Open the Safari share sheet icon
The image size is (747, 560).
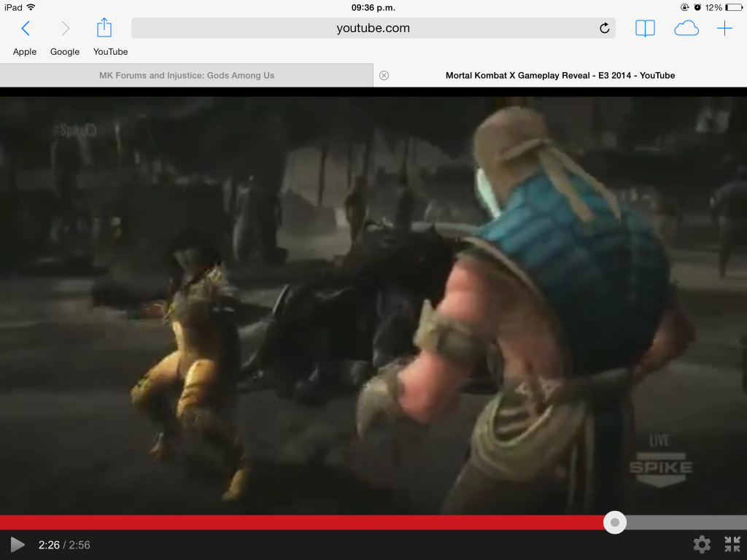click(x=104, y=28)
